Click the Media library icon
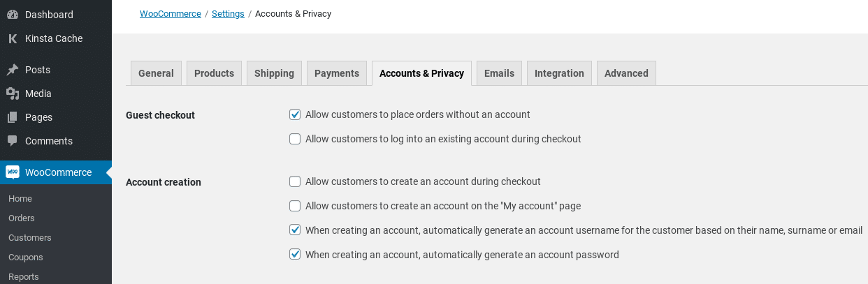This screenshot has width=868, height=284. [12, 94]
